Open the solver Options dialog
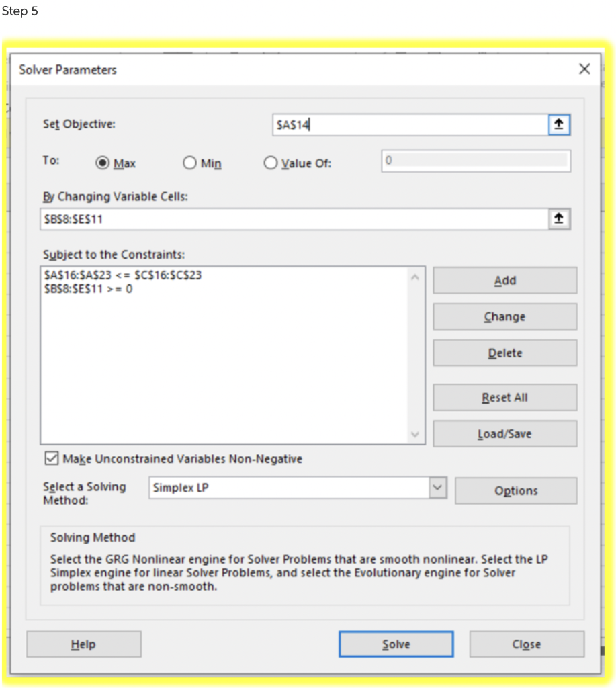Image resolution: width=616 pixels, height=688 pixels. [x=516, y=490]
